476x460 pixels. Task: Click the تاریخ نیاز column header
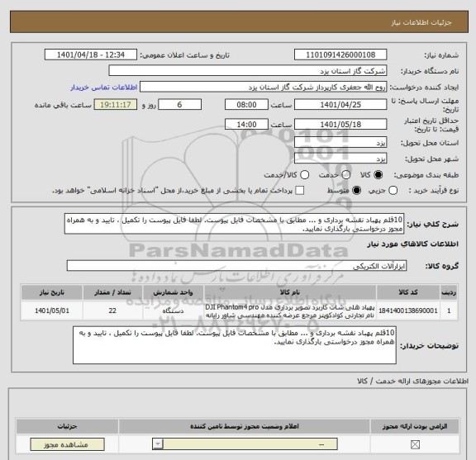[x=52, y=292]
